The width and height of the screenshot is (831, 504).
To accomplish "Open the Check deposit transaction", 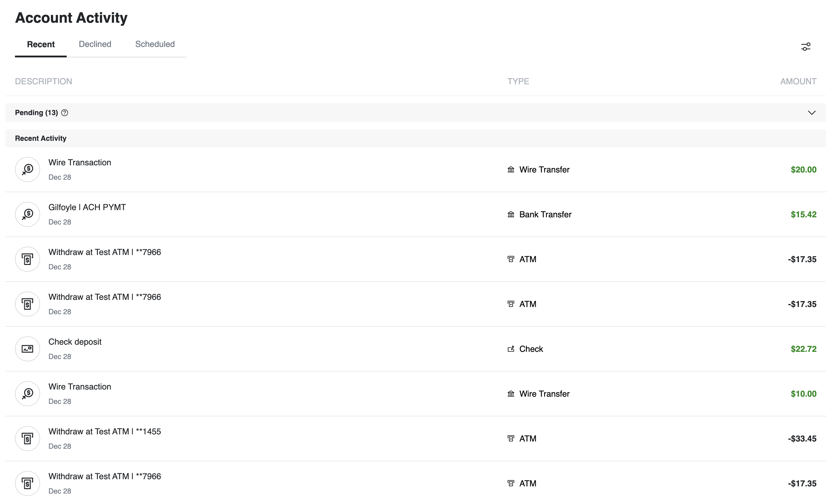I will tap(415, 349).
